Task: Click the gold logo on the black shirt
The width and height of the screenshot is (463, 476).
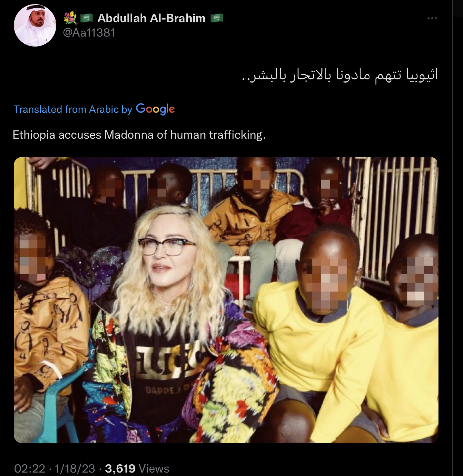Action: click(169, 361)
